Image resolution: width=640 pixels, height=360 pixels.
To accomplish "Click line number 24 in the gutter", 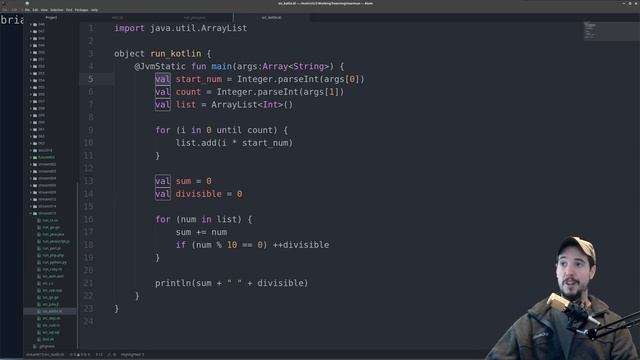I will coord(89,321).
